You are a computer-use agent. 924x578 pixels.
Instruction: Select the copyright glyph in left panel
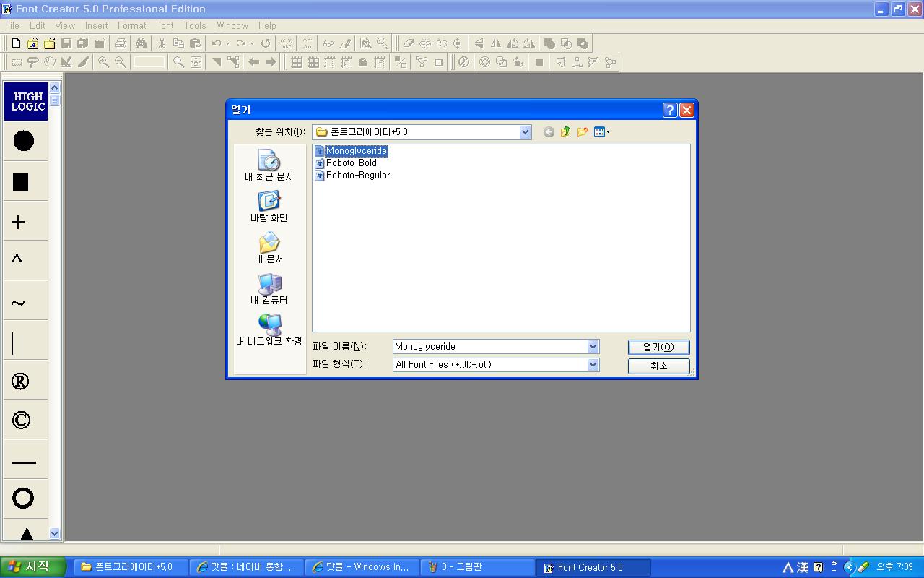pyautogui.click(x=22, y=420)
